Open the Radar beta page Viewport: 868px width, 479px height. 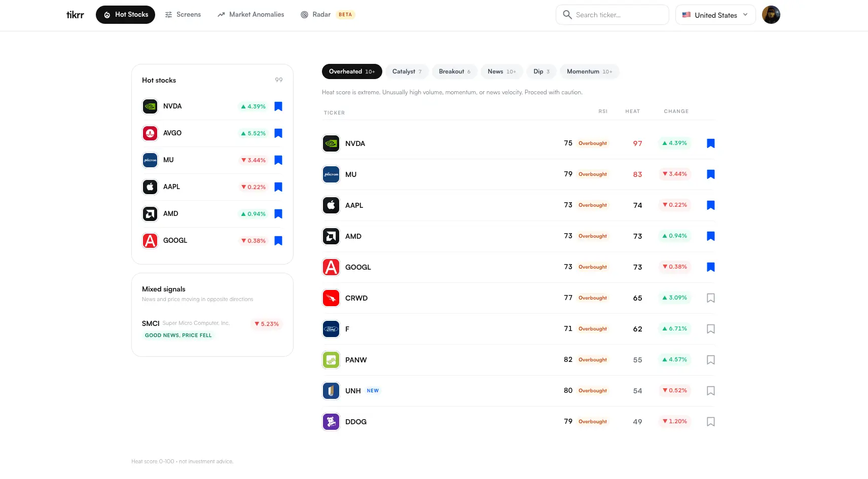pyautogui.click(x=327, y=15)
